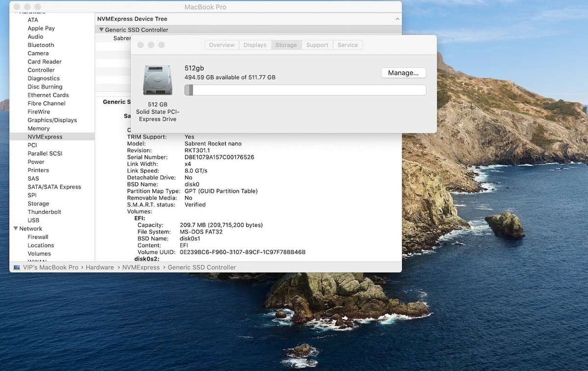The width and height of the screenshot is (588, 371).
Task: Select SPI in the sidebar
Action: [x=32, y=195]
